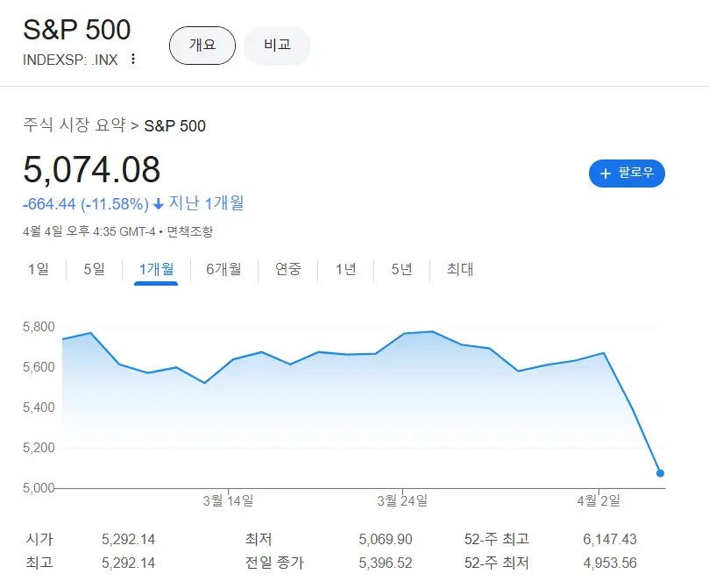Select the 5일 time range

point(94,269)
